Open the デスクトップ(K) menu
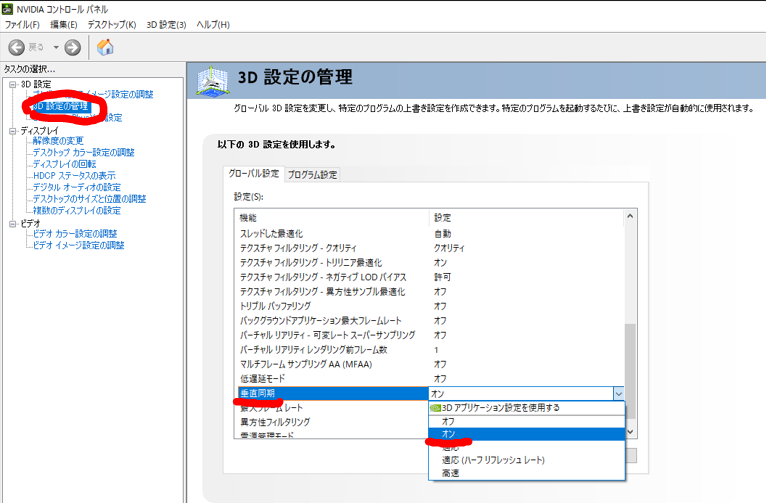This screenshot has height=503, width=766. pyautogui.click(x=112, y=24)
